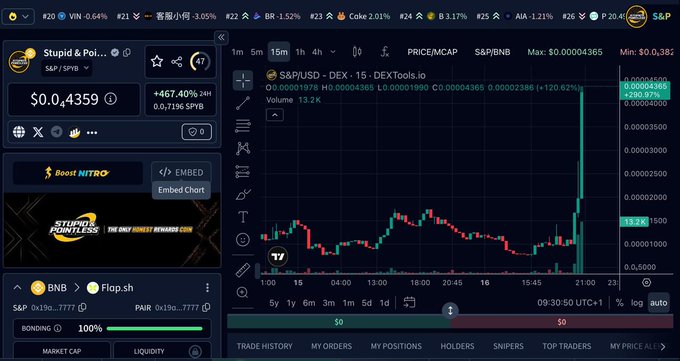
Task: Copy the S&P contract address
Action: (82, 308)
